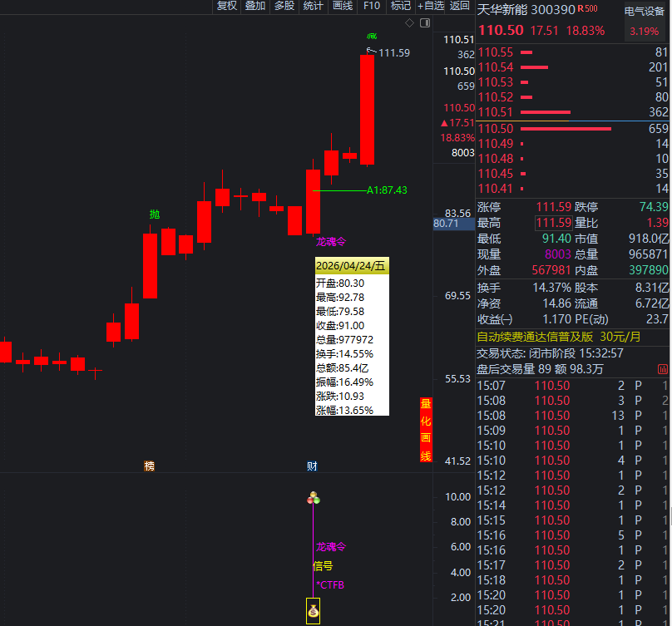Click the 涨停 111.59 limit-up value

(x=554, y=207)
